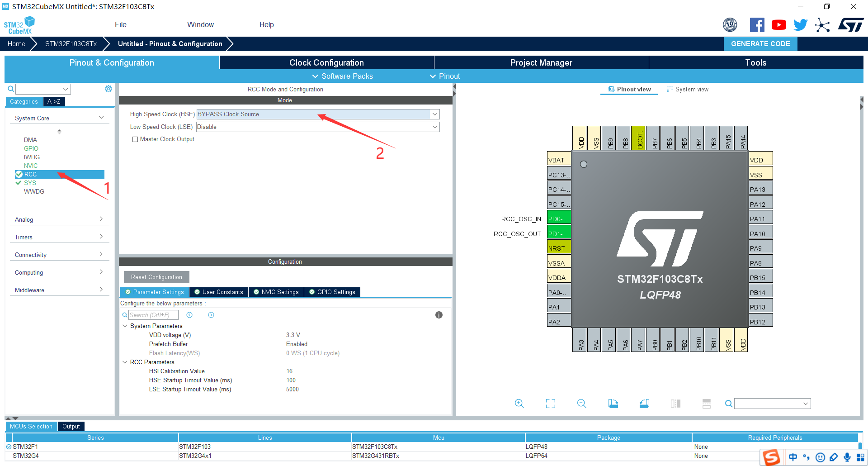
Task: Toggle the horizontal split view icon
Action: (x=707, y=404)
